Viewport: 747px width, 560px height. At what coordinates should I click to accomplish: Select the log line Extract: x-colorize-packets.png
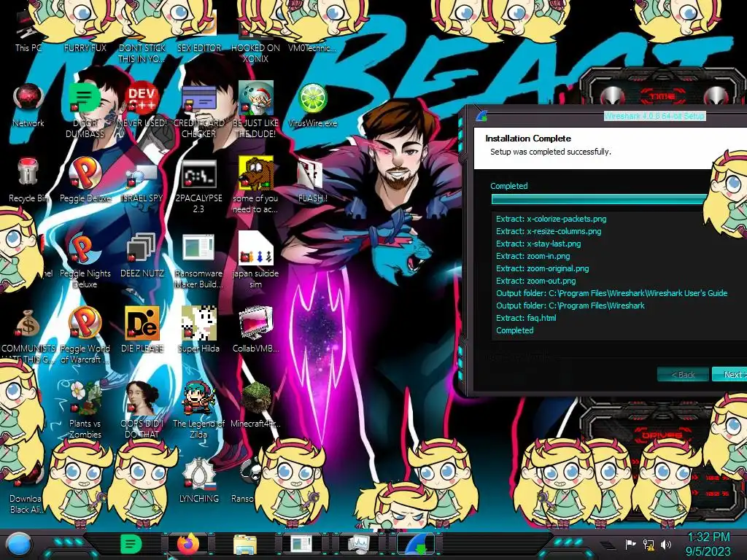[551, 219]
